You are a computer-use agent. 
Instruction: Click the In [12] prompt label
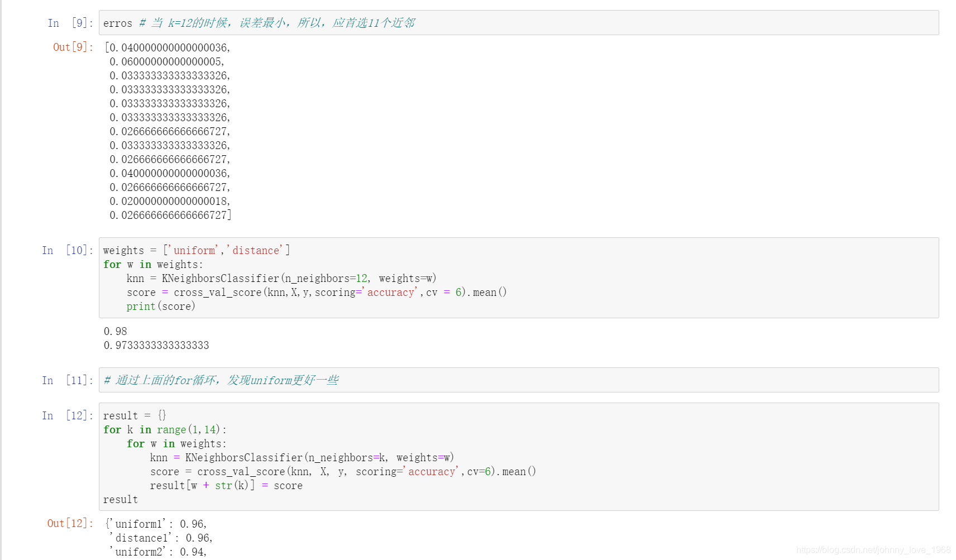coord(68,416)
